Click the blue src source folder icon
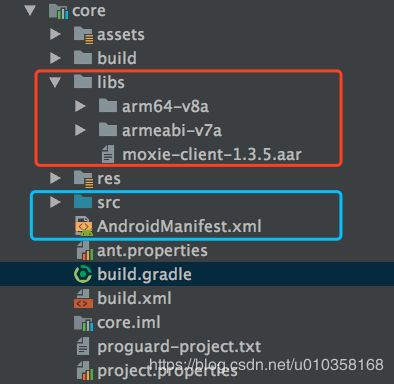The width and height of the screenshot is (394, 384). tap(83, 202)
